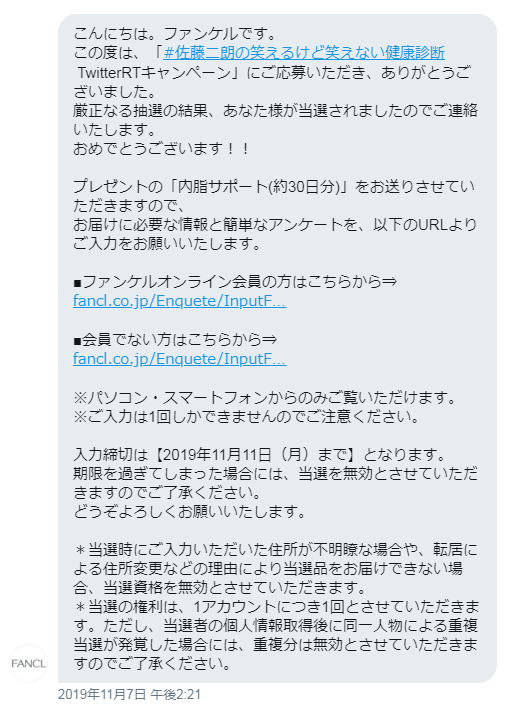This screenshot has height=710, width=515.
Task: Click the お届けに必要な情報と簡単なアンケート sentence
Action: pos(275,235)
